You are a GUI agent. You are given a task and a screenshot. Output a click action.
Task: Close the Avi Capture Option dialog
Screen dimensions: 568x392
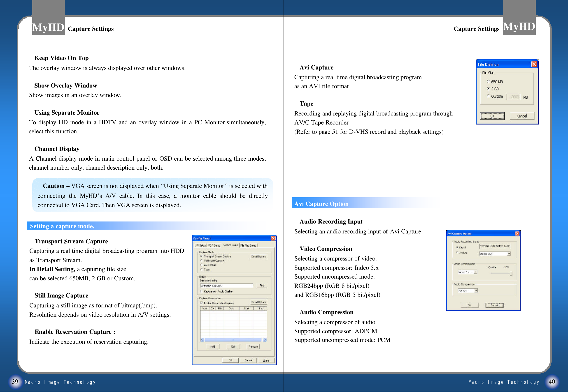tap(517, 233)
